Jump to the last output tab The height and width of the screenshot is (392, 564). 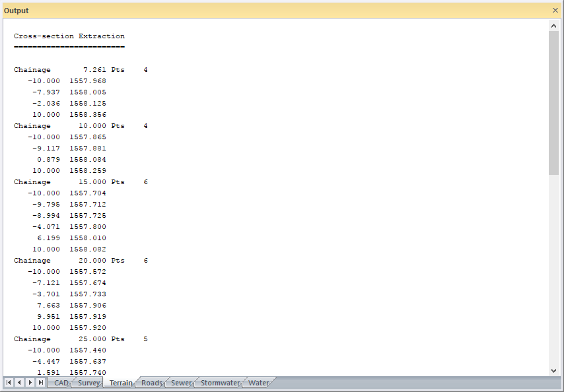click(41, 383)
